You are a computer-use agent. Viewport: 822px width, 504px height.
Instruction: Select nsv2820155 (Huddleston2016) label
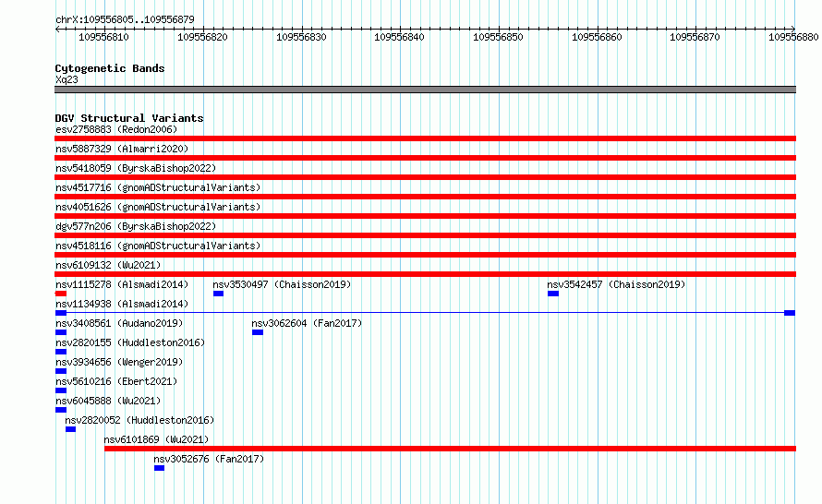click(130, 342)
